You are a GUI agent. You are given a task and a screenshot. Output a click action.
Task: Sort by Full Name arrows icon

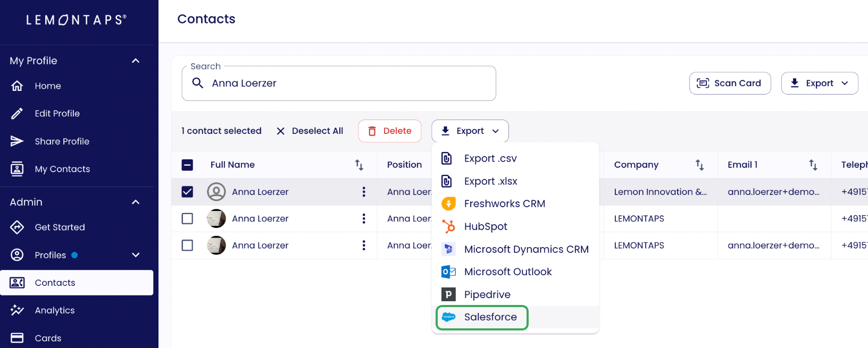[359, 165]
